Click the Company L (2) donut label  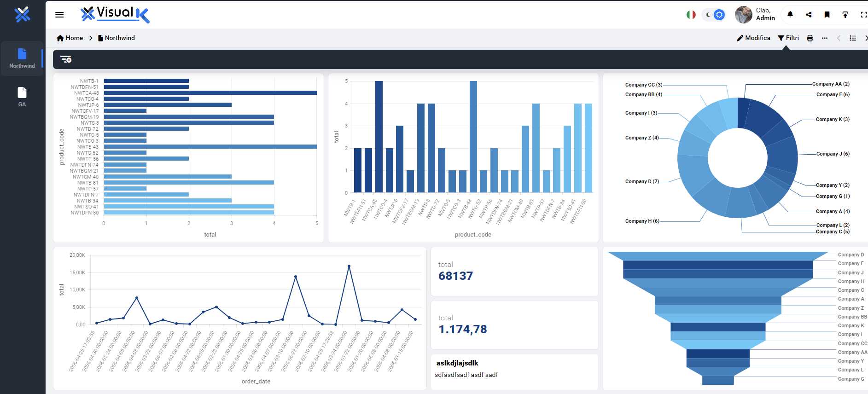(833, 225)
